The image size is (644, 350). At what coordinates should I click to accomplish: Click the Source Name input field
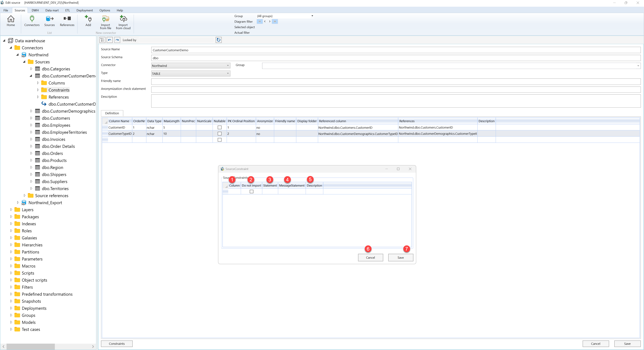click(396, 50)
